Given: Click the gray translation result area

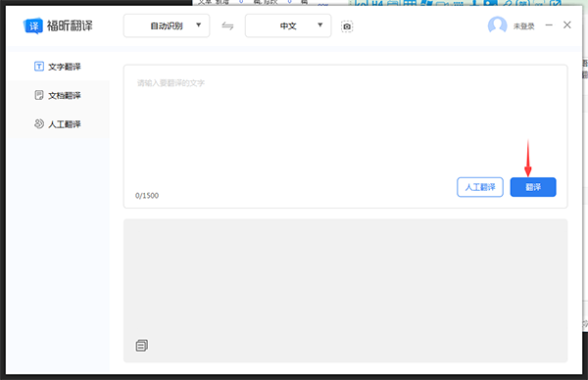Looking at the screenshot, I should point(345,291).
